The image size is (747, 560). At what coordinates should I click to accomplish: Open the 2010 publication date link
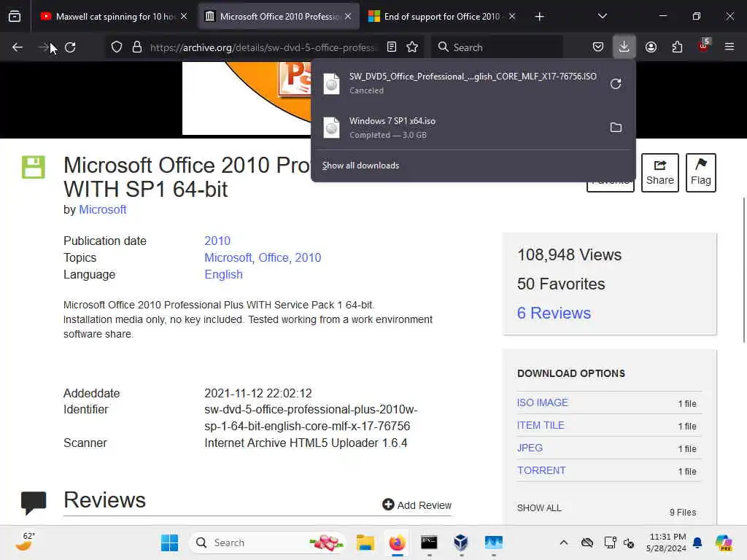(217, 241)
